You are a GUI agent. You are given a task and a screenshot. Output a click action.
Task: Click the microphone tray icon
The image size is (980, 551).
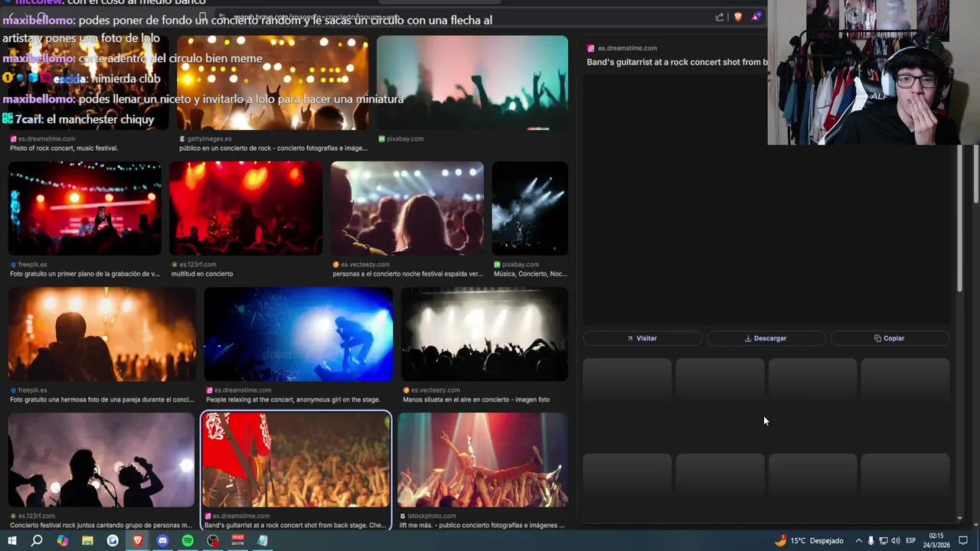(x=871, y=540)
